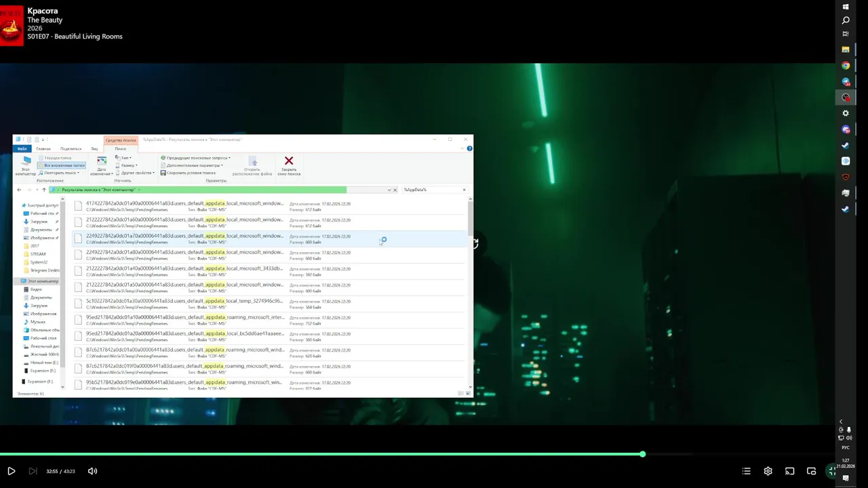868x488 pixels.
Task: Open player settings gear
Action: pyautogui.click(x=768, y=471)
